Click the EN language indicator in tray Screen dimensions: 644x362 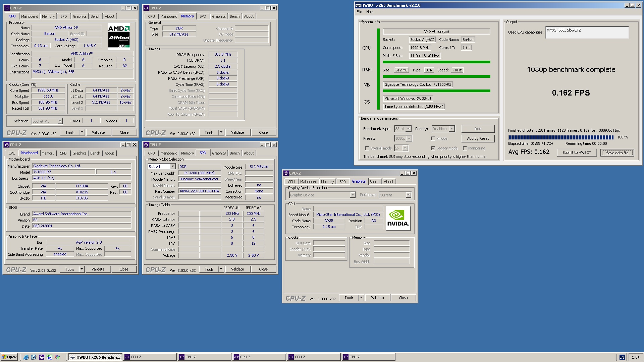[622, 357]
